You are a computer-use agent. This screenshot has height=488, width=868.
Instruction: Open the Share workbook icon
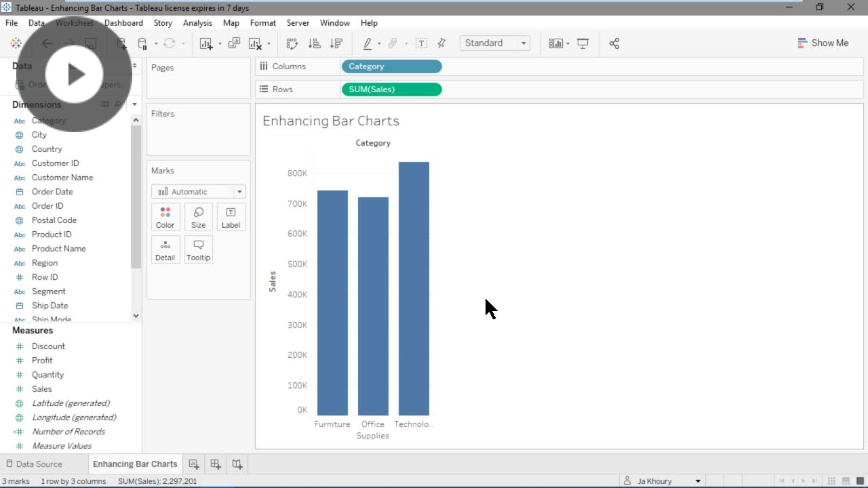coord(614,43)
